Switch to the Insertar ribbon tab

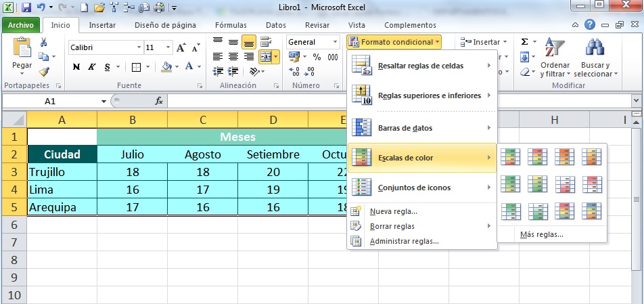(102, 25)
